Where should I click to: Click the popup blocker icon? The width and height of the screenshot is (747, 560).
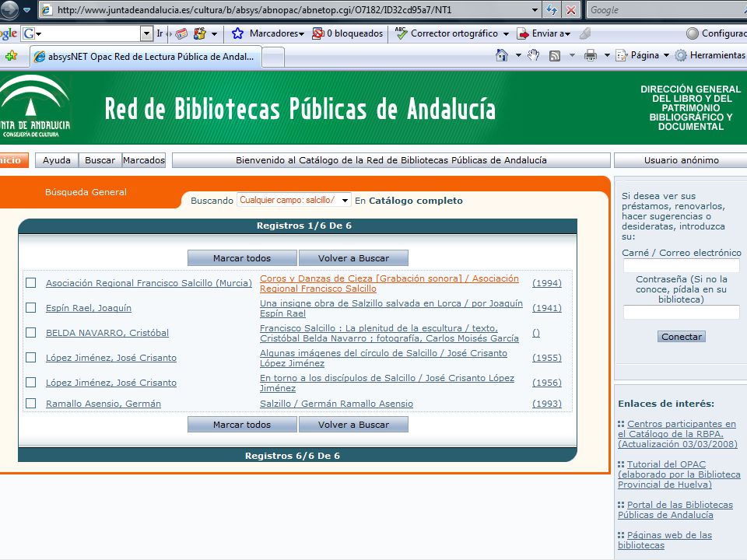317,33
